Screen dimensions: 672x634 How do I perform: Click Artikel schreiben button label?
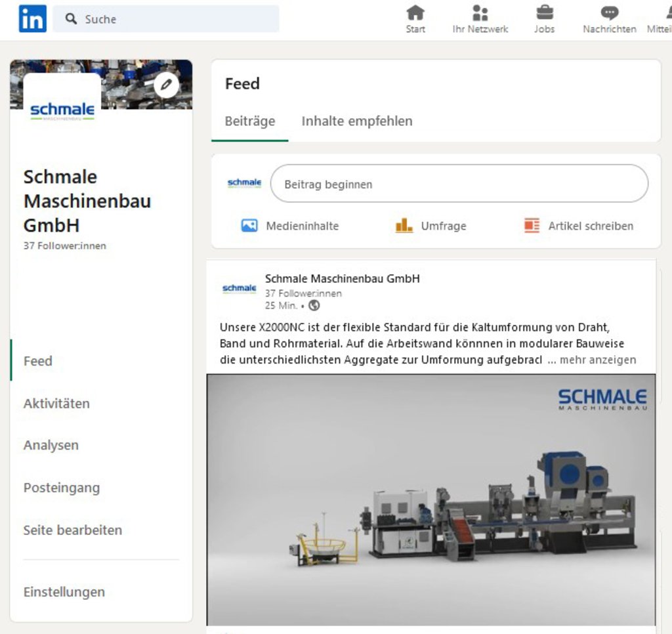click(591, 226)
